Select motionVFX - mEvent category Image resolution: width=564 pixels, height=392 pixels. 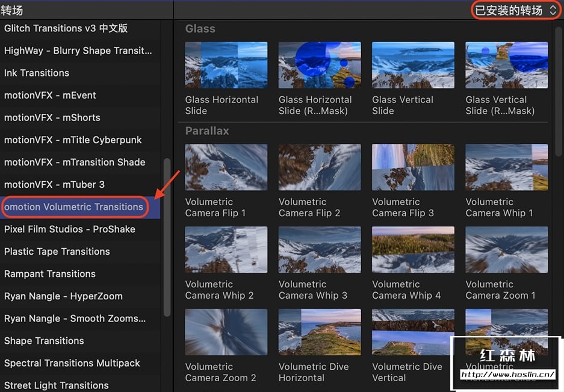[80, 95]
